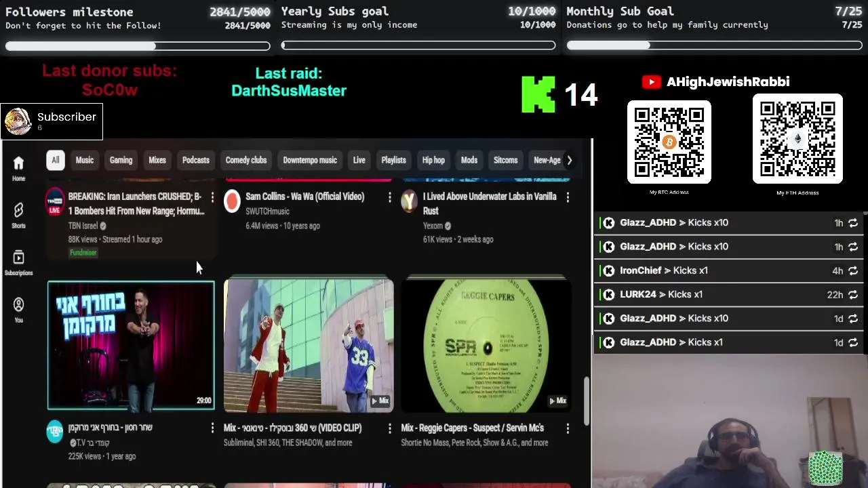Open Yexom channel name link
This screenshot has width=868, height=488.
433,226
